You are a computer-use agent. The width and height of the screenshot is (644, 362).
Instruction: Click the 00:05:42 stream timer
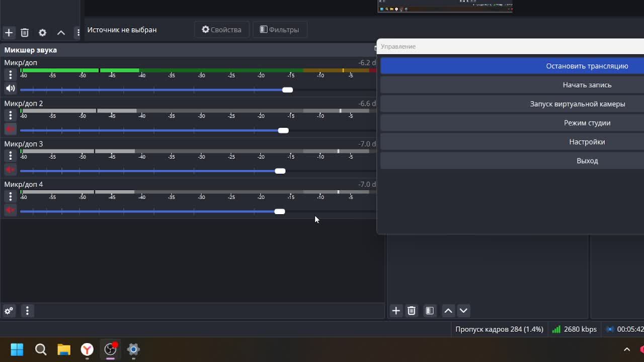(630, 329)
